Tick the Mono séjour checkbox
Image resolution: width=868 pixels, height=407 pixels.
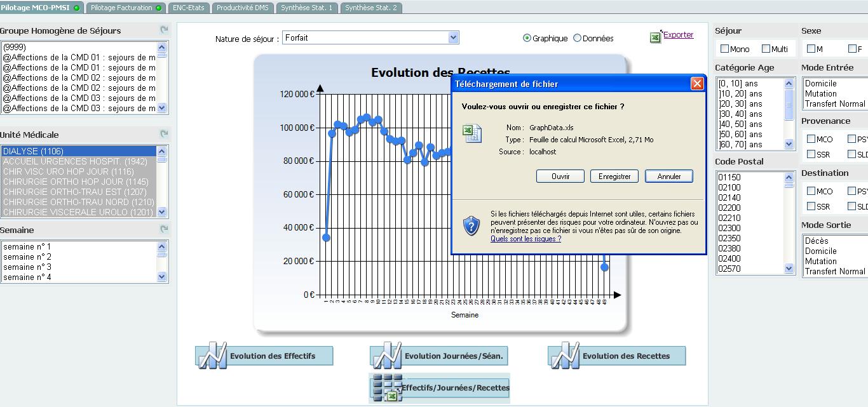(x=724, y=49)
